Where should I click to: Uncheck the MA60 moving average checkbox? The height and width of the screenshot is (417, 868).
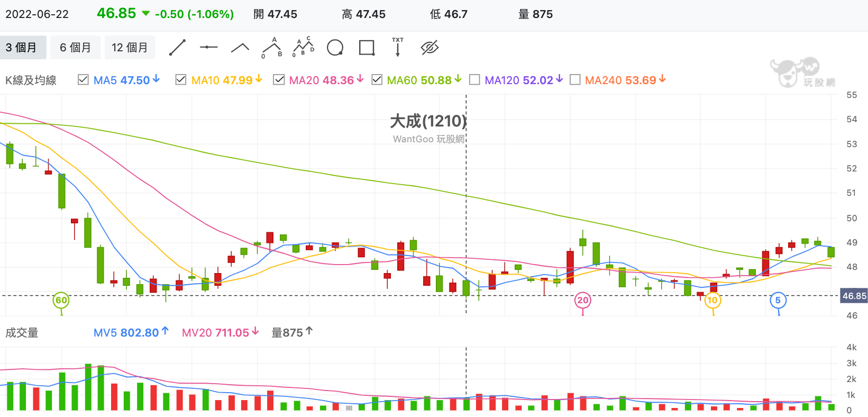pos(377,80)
